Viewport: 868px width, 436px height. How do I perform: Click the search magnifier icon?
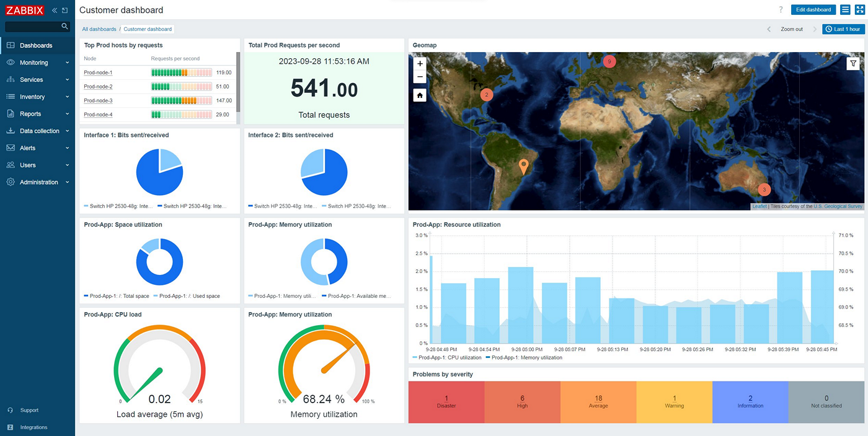pos(64,26)
